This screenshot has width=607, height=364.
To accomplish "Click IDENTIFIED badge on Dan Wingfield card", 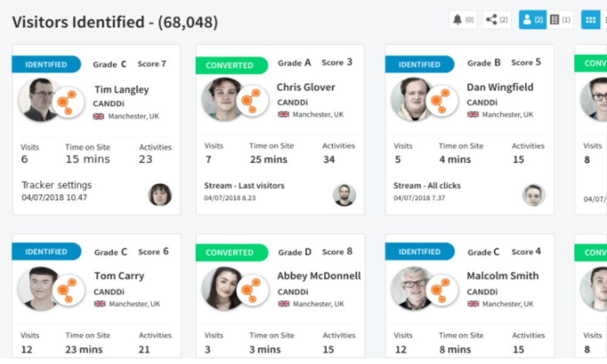I will (419, 64).
